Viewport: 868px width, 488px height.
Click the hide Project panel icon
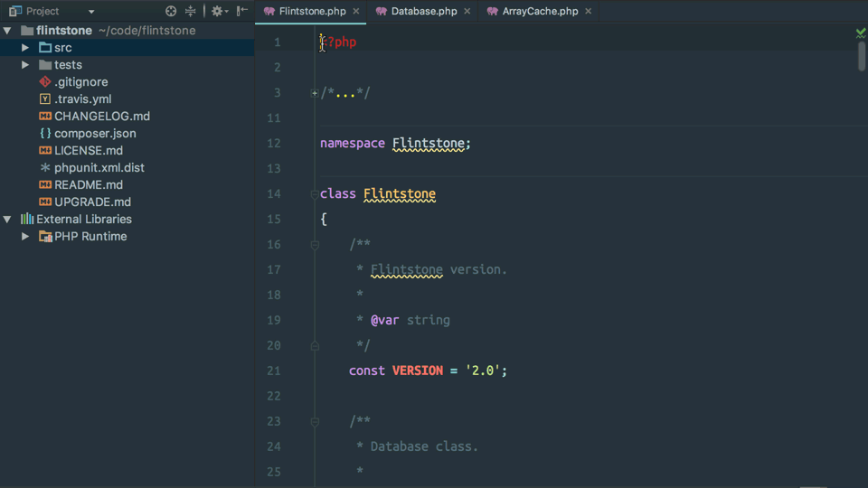tap(242, 11)
